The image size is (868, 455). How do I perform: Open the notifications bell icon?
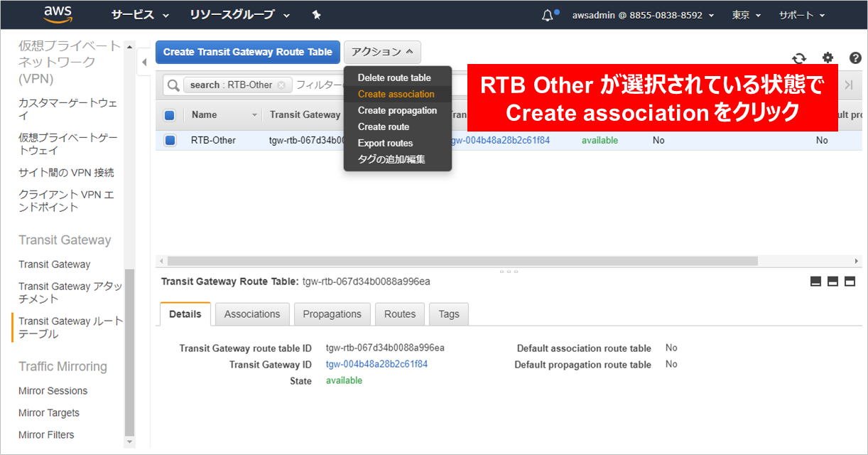[548, 15]
